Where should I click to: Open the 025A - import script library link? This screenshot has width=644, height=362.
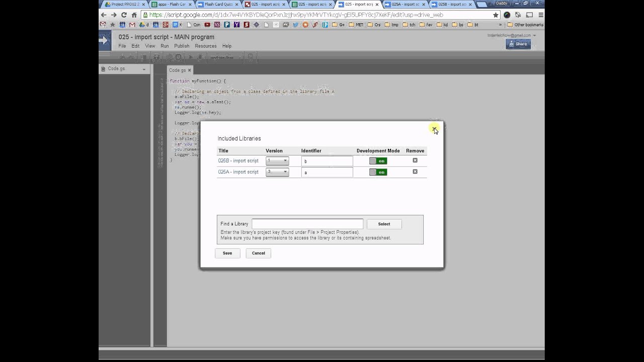(x=238, y=172)
